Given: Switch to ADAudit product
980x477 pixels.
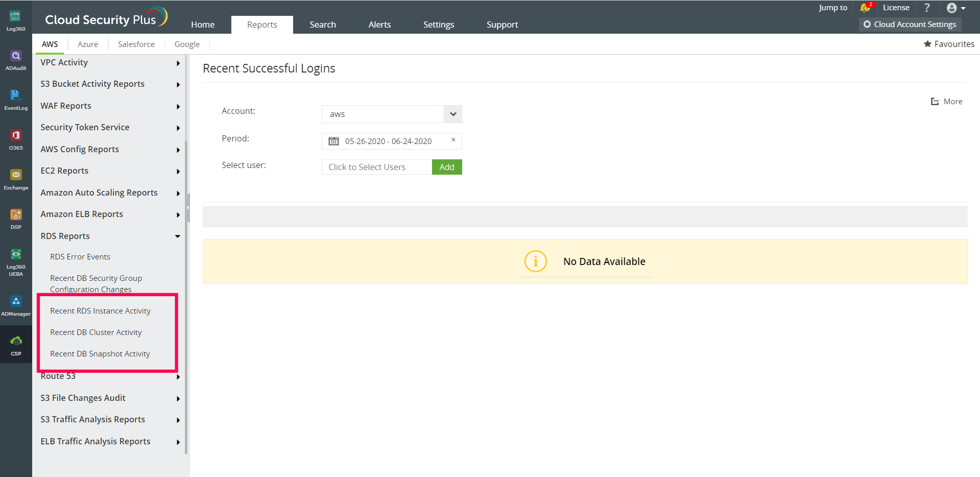Looking at the screenshot, I should (16, 56).
